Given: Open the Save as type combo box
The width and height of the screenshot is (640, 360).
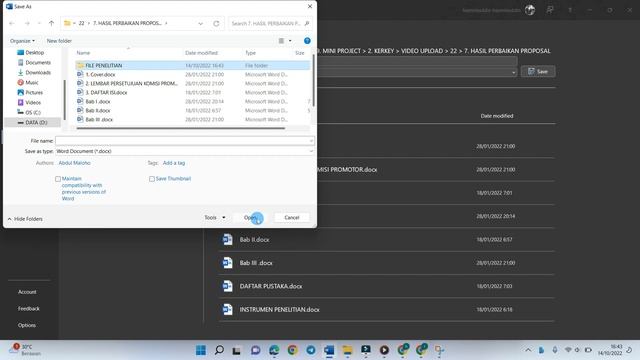Looking at the screenshot, I should coord(184,151).
